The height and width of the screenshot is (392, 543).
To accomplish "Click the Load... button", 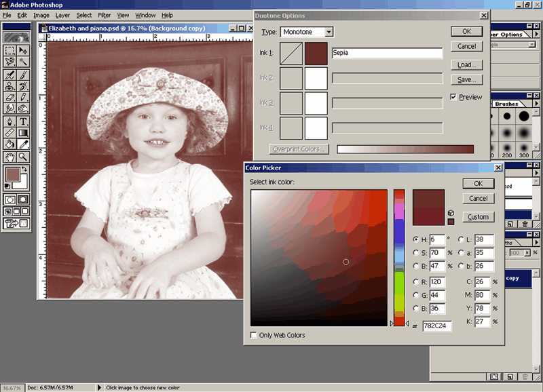I will 466,65.
